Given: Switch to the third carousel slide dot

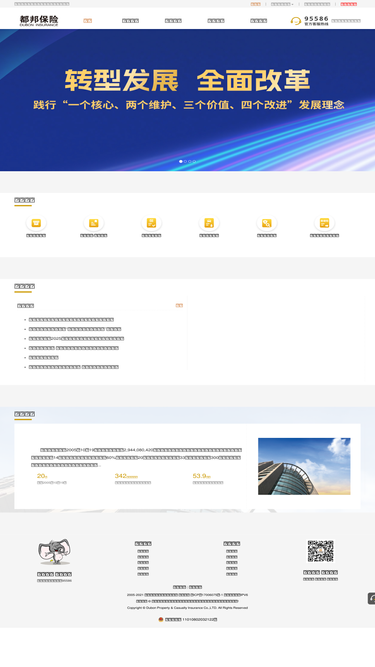Looking at the screenshot, I should pyautogui.click(x=190, y=161).
